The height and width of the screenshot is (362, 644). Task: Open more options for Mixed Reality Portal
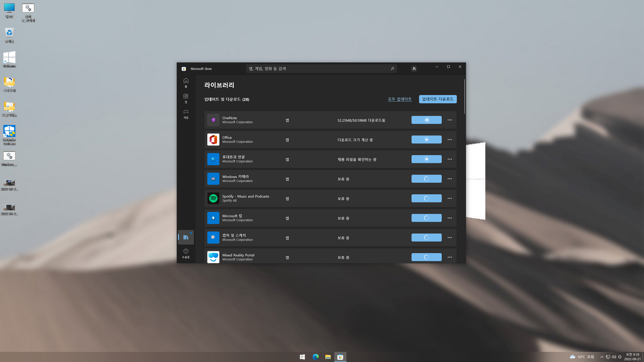tap(450, 257)
